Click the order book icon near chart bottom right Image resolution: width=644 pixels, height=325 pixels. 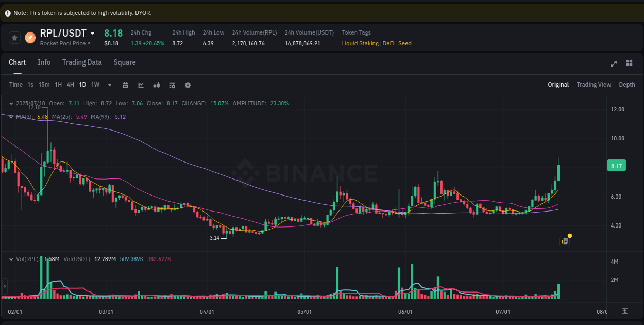click(x=564, y=241)
